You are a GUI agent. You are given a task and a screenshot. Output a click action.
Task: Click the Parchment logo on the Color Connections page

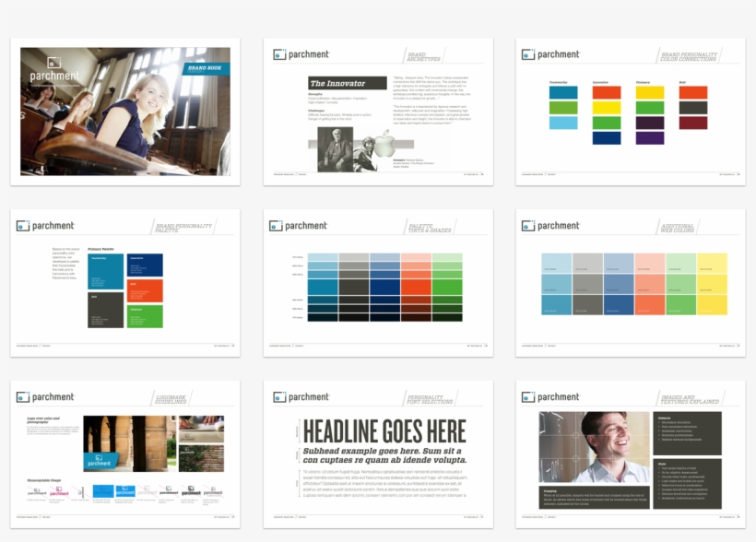pyautogui.click(x=550, y=54)
